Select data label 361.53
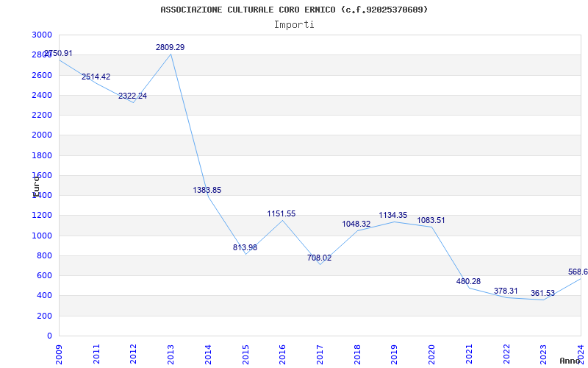This screenshot has height=368, width=588. tap(542, 293)
